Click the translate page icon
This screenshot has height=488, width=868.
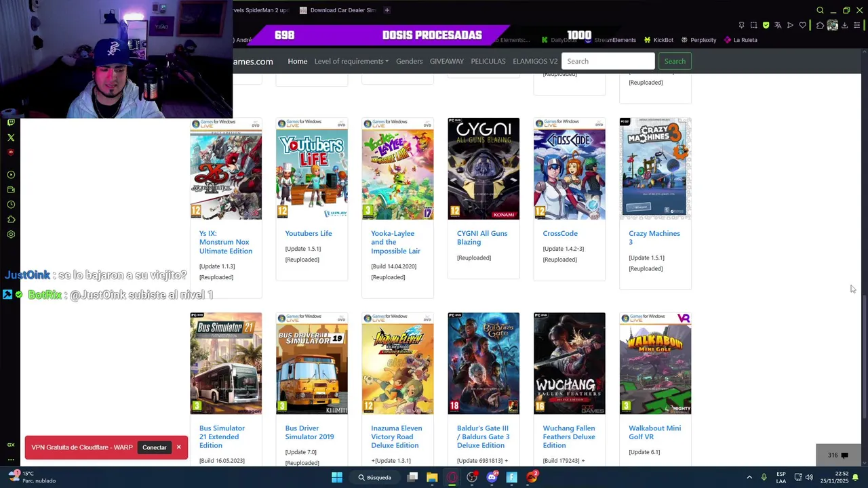tap(778, 25)
